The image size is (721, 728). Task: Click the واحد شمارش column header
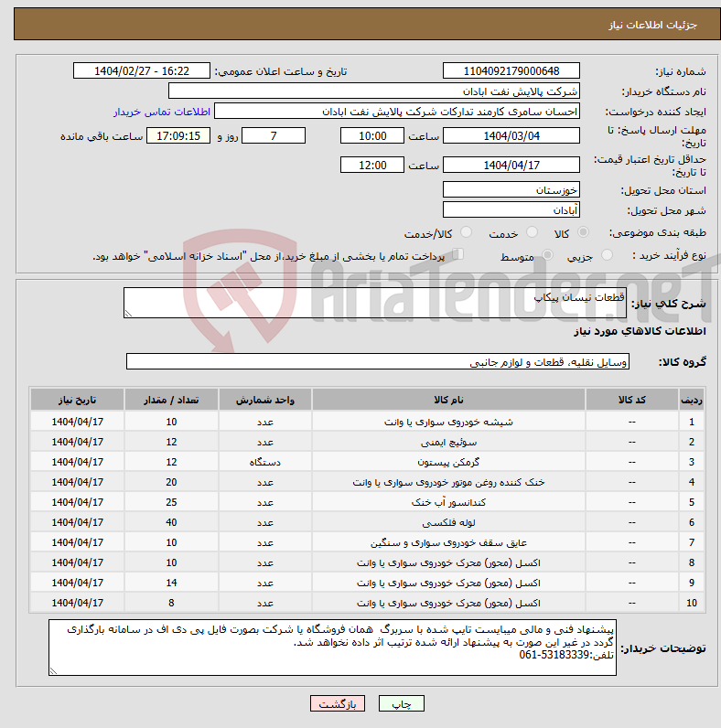264,400
